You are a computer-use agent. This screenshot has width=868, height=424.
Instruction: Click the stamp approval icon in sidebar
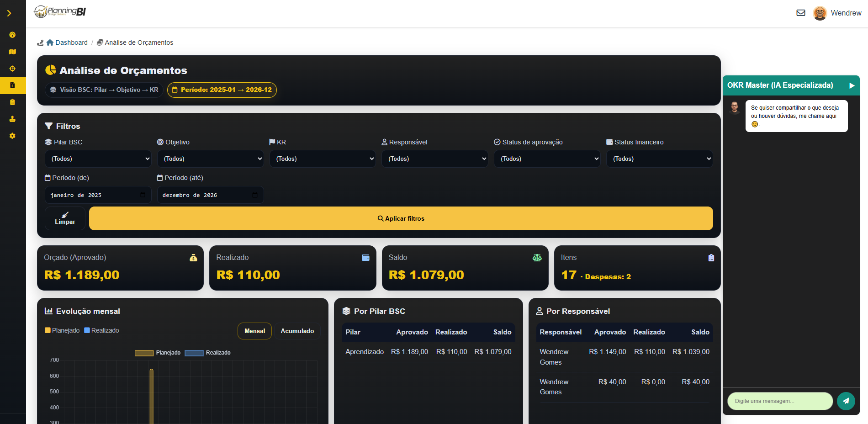click(12, 119)
